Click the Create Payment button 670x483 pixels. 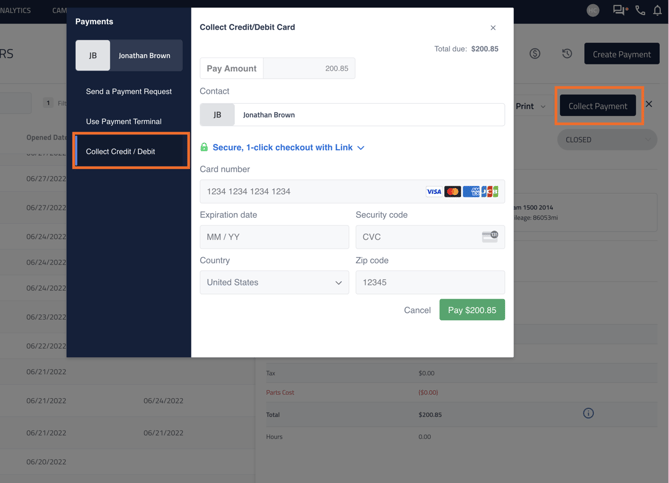(x=621, y=54)
